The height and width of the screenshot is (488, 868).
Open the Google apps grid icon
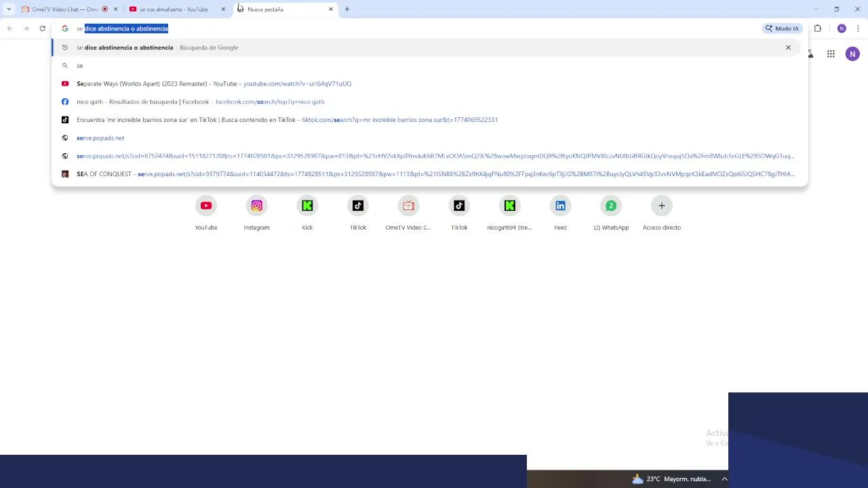(831, 54)
